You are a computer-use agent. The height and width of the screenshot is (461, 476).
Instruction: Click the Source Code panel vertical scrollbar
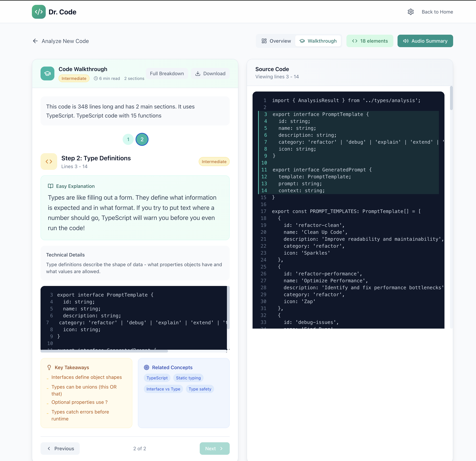click(x=451, y=98)
